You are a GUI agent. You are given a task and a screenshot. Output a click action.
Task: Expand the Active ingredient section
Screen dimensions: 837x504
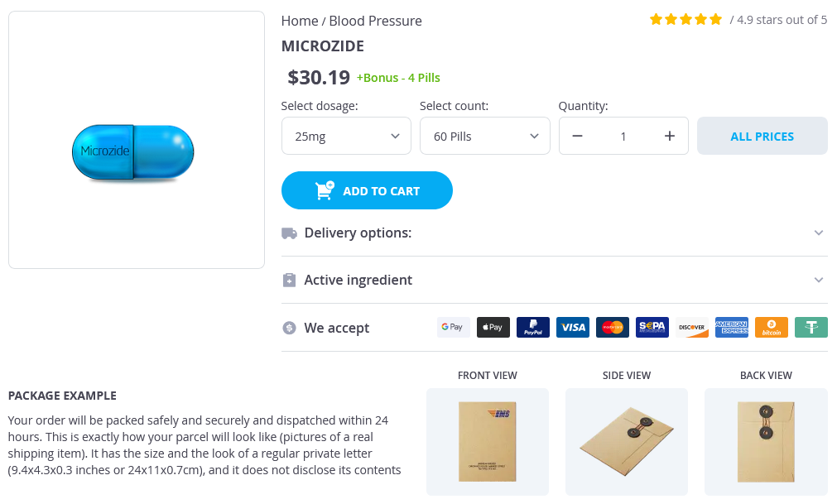[554, 281]
